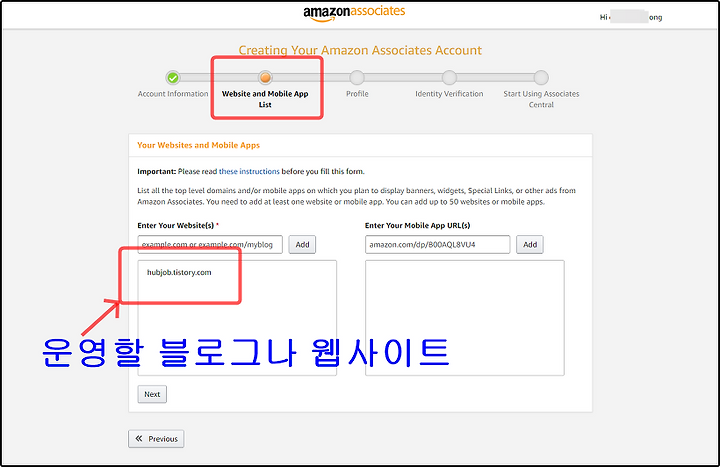
Task: Click the Identity Verification step circle
Action: (449, 78)
